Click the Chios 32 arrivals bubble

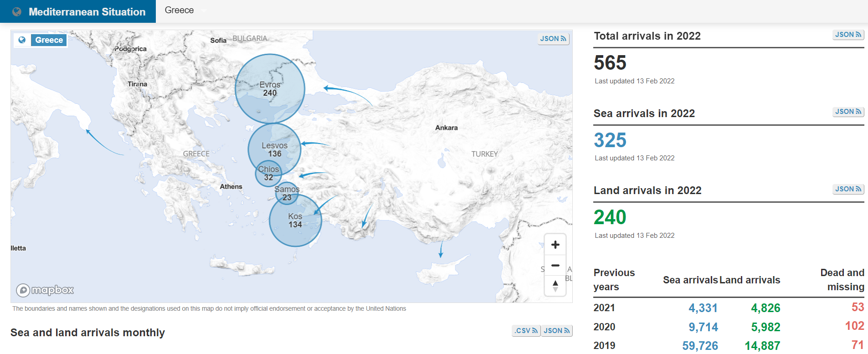click(x=268, y=173)
